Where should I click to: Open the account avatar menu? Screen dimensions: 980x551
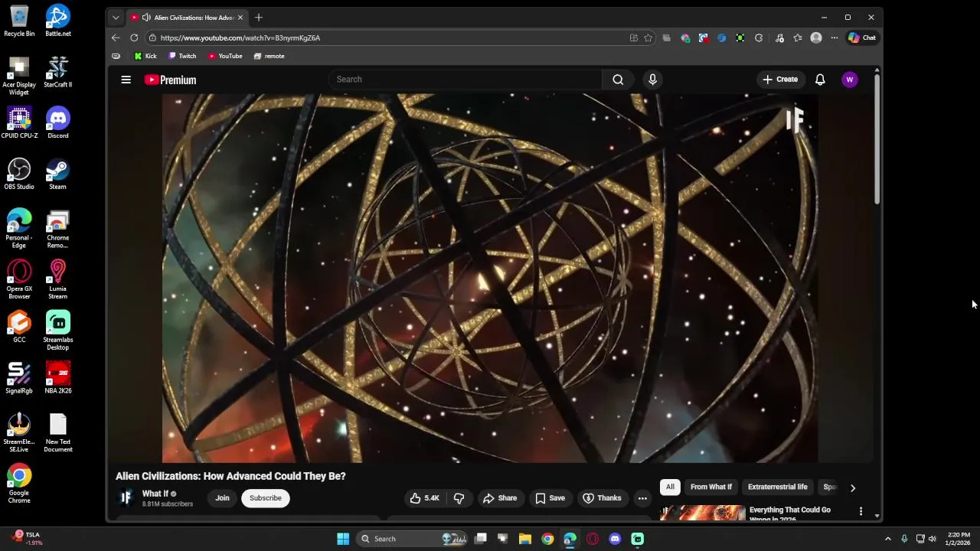tap(849, 80)
